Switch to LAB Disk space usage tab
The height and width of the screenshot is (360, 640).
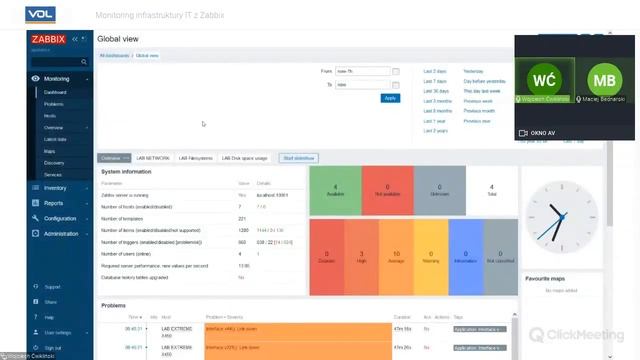pyautogui.click(x=244, y=158)
